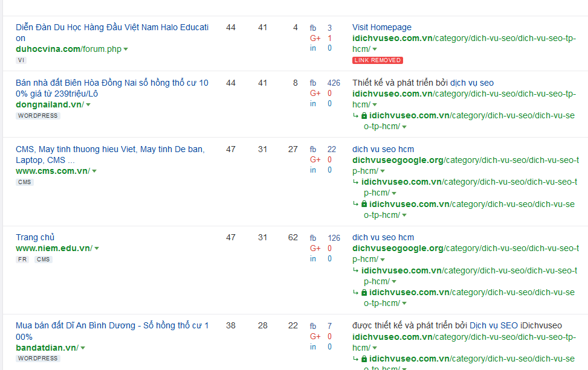Click the fb icon in the duhocvina row

click(x=313, y=28)
